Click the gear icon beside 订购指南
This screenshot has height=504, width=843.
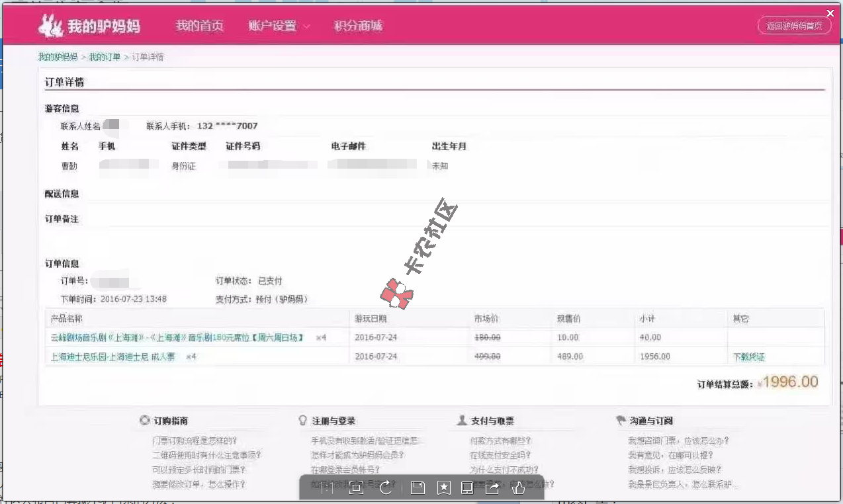(x=145, y=421)
